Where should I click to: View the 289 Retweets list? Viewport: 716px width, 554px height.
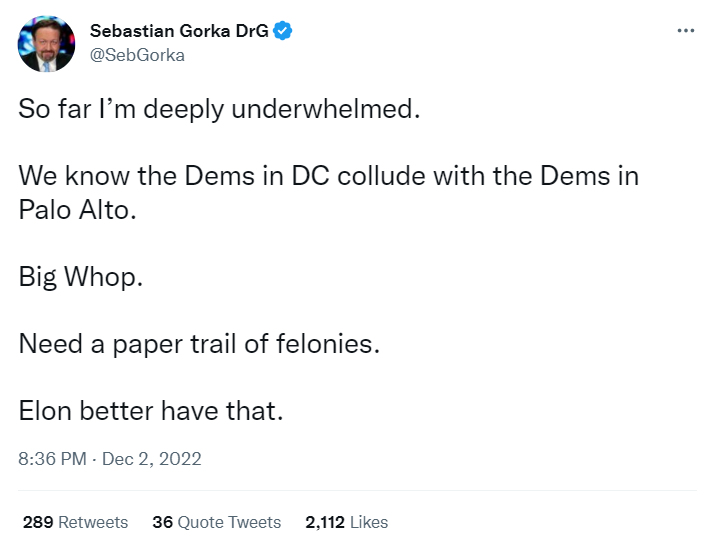[75, 522]
